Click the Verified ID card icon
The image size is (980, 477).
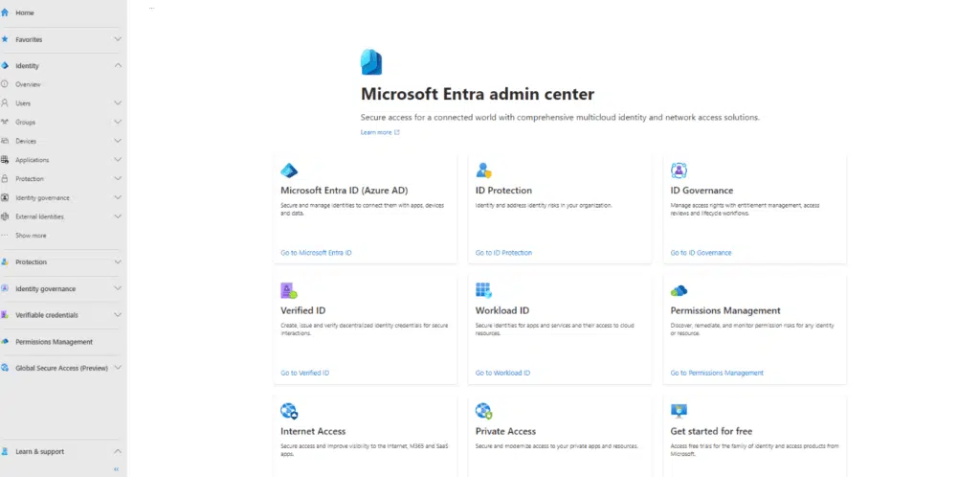point(289,290)
